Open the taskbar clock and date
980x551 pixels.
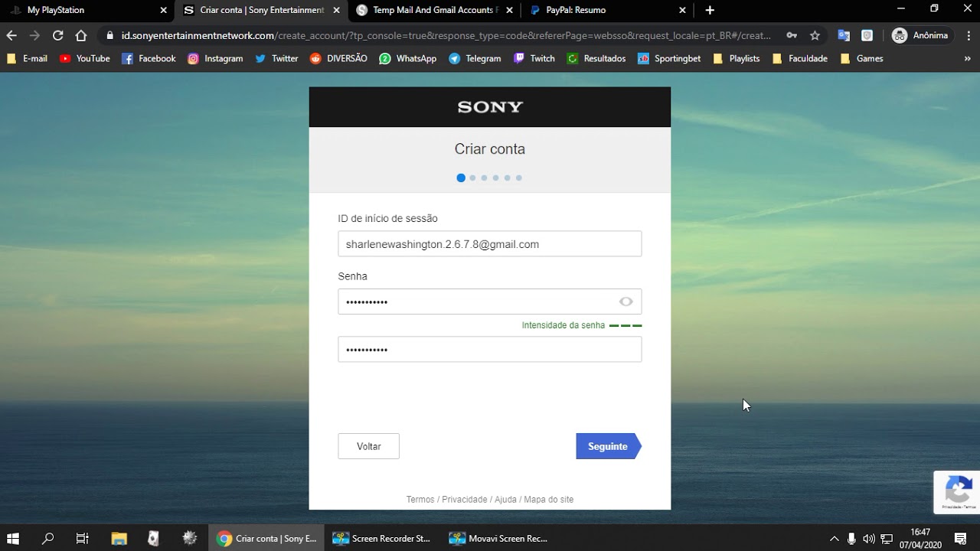(921, 539)
